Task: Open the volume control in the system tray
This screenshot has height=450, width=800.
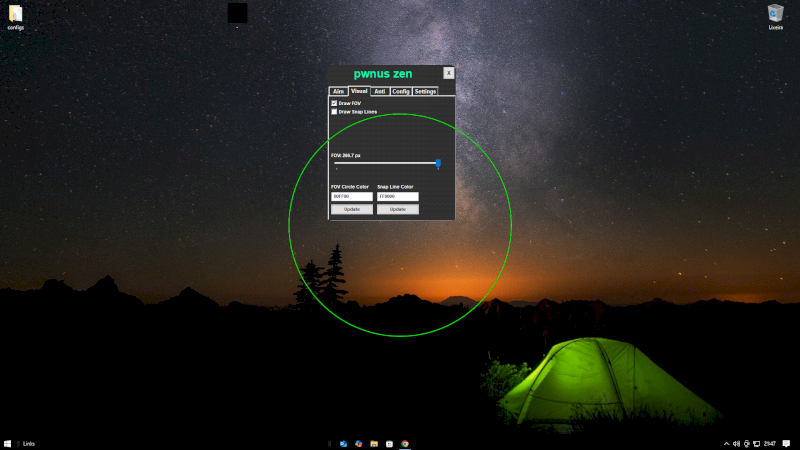Action: pos(736,443)
